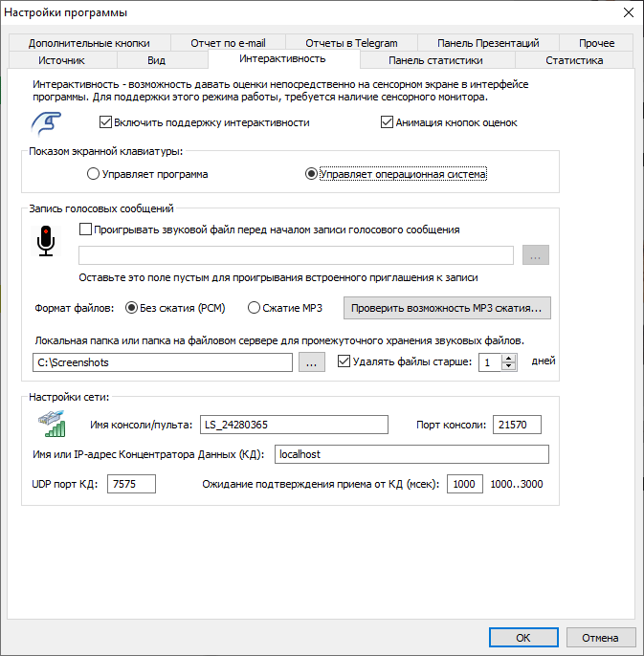This screenshot has height=656, width=644.
Task: Enable interactivity support checkbox
Action: point(105,122)
